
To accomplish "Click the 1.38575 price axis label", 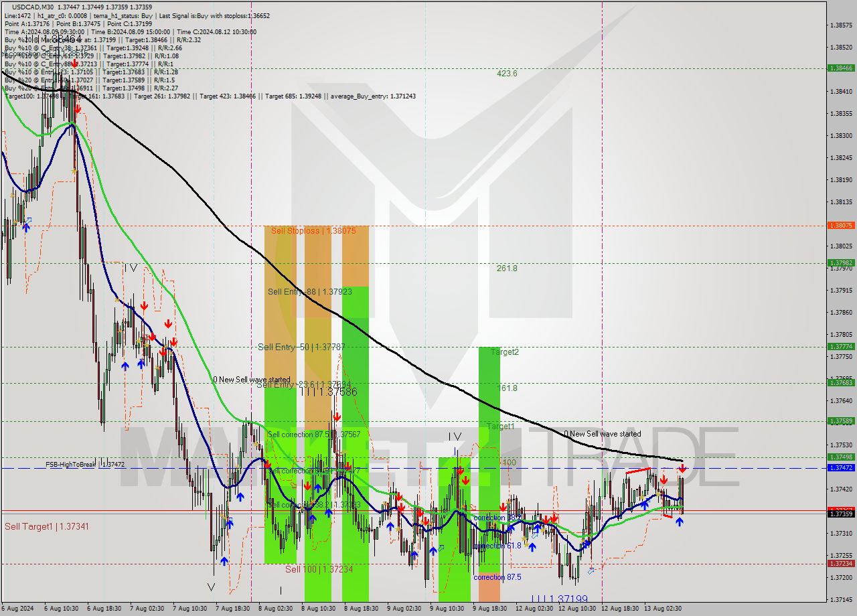I will 841,25.
